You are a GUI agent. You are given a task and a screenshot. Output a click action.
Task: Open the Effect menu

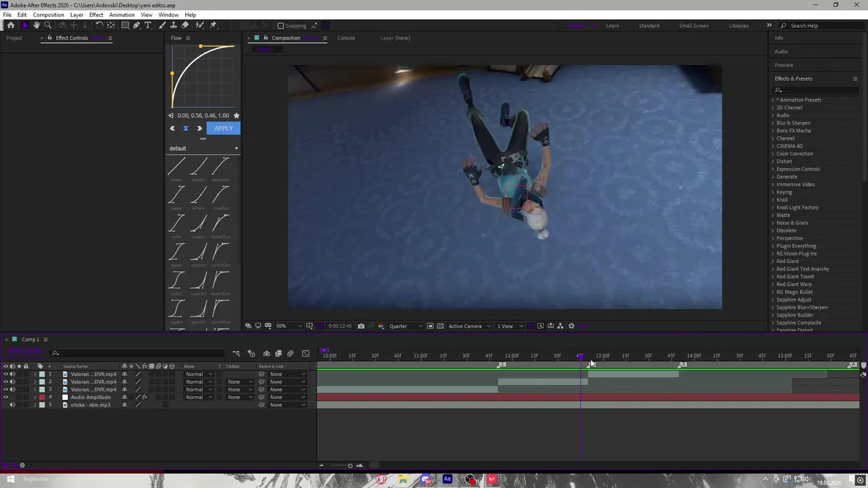click(x=96, y=15)
